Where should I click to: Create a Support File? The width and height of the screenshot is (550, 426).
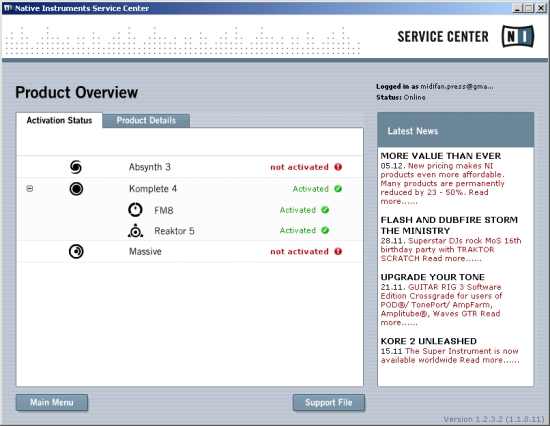(x=329, y=402)
